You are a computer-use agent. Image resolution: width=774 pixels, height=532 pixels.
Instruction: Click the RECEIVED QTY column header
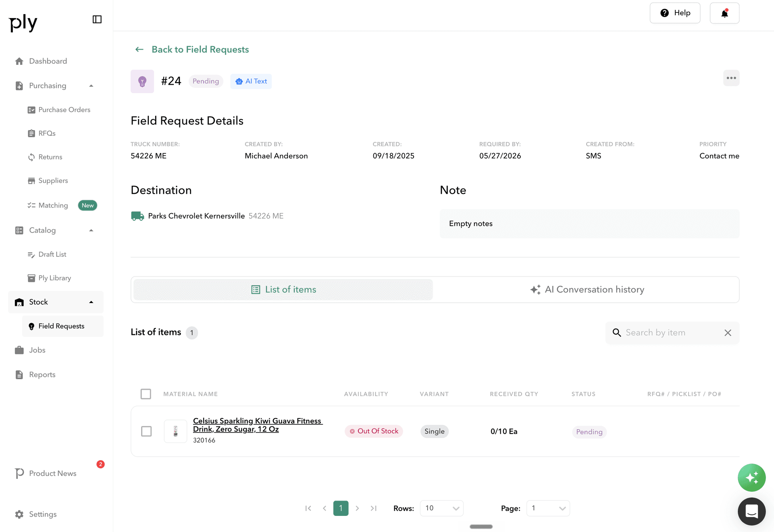(x=514, y=394)
